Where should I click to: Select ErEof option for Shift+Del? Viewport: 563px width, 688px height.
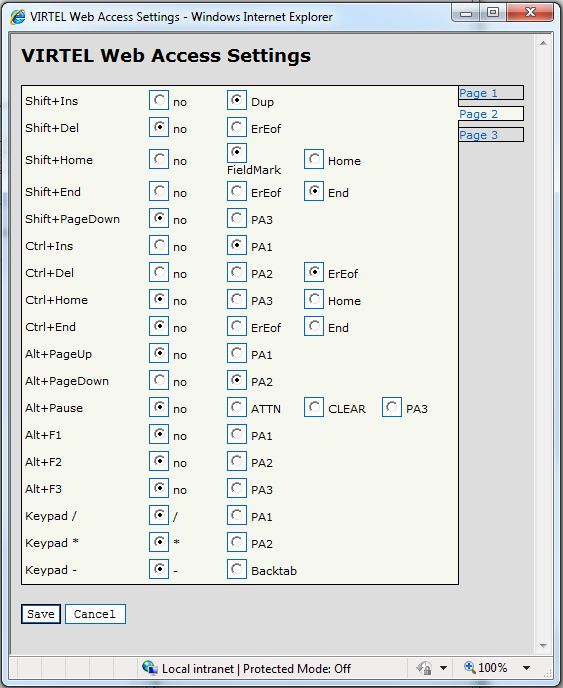pyautogui.click(x=237, y=127)
